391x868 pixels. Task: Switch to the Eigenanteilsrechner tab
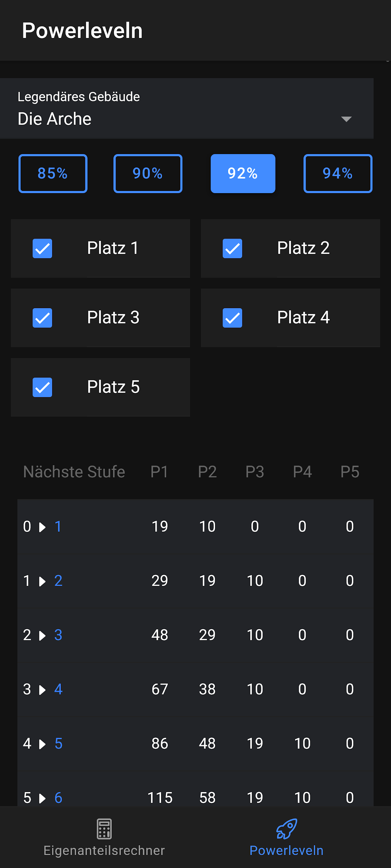104,850
